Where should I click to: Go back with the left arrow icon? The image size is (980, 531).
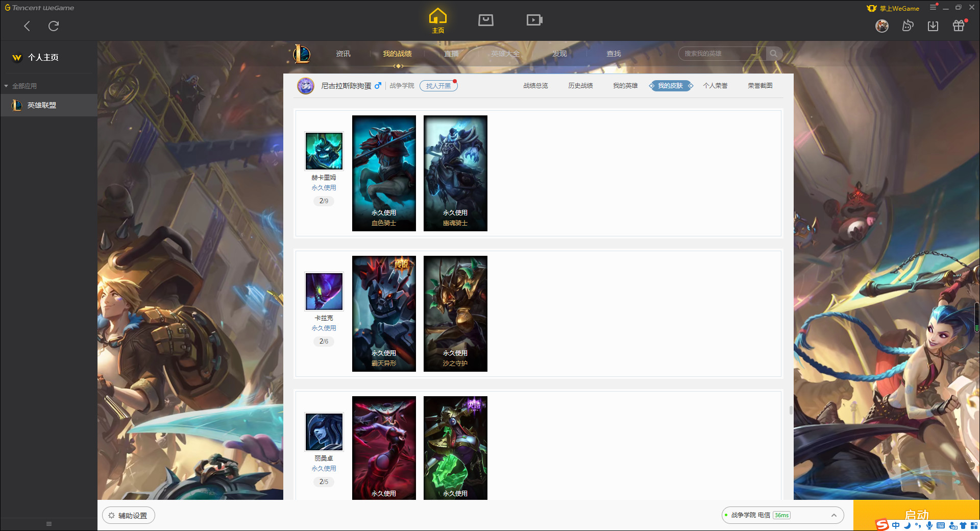tap(27, 26)
